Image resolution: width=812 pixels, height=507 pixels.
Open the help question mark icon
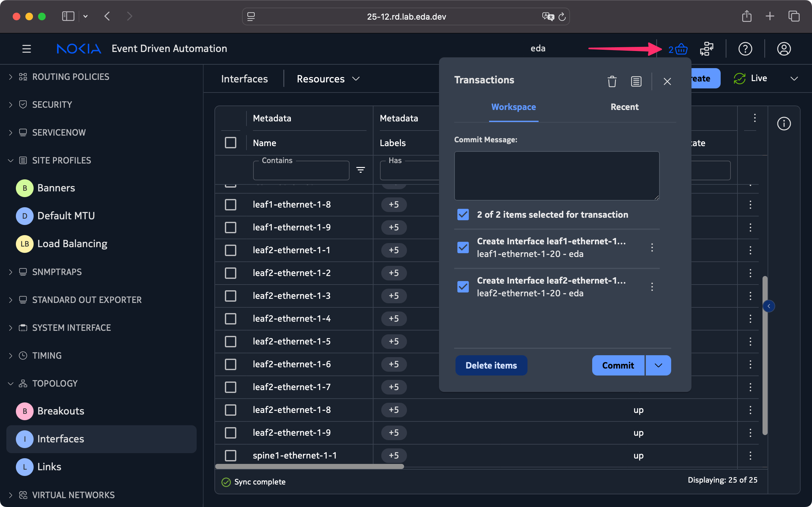tap(745, 49)
